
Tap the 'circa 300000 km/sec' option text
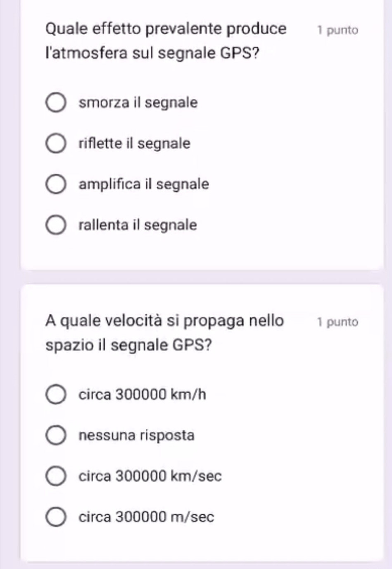150,476
